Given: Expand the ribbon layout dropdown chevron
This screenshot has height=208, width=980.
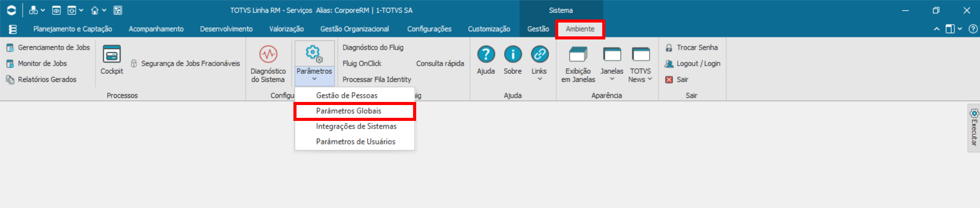Looking at the screenshot, I should pyautogui.click(x=960, y=29).
